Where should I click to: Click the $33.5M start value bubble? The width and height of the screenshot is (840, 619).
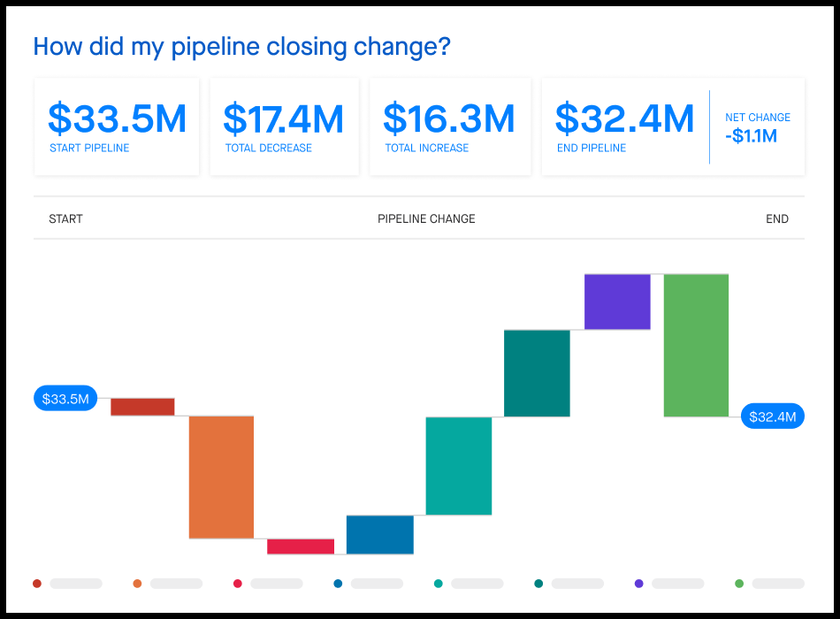(66, 399)
